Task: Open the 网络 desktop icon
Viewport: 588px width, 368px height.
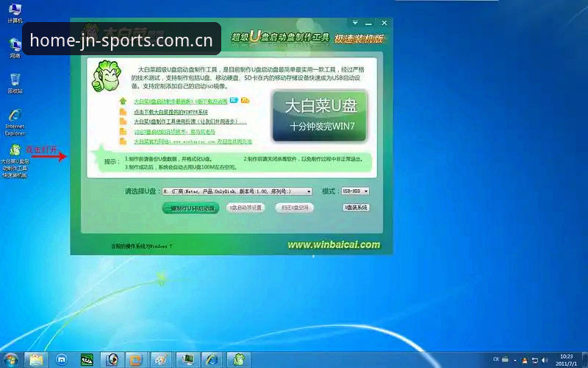Action: 15,48
